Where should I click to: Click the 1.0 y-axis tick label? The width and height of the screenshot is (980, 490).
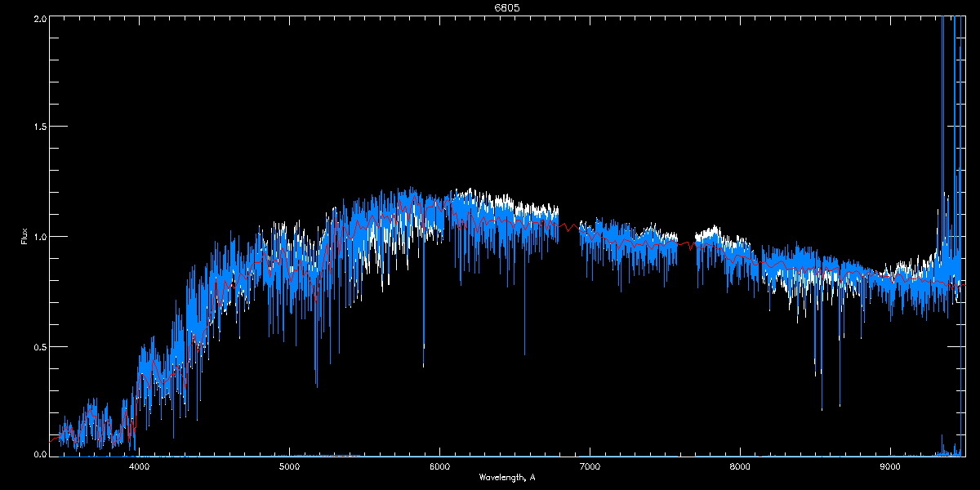click(x=39, y=237)
